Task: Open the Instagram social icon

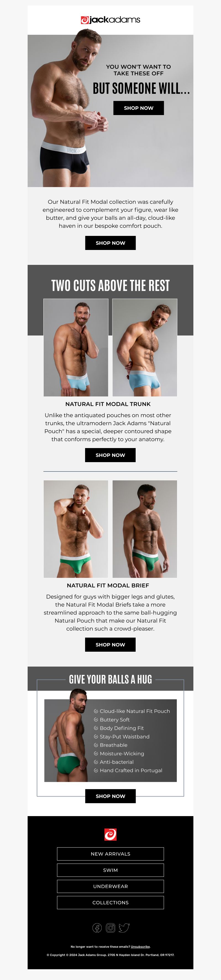Action: click(110, 928)
